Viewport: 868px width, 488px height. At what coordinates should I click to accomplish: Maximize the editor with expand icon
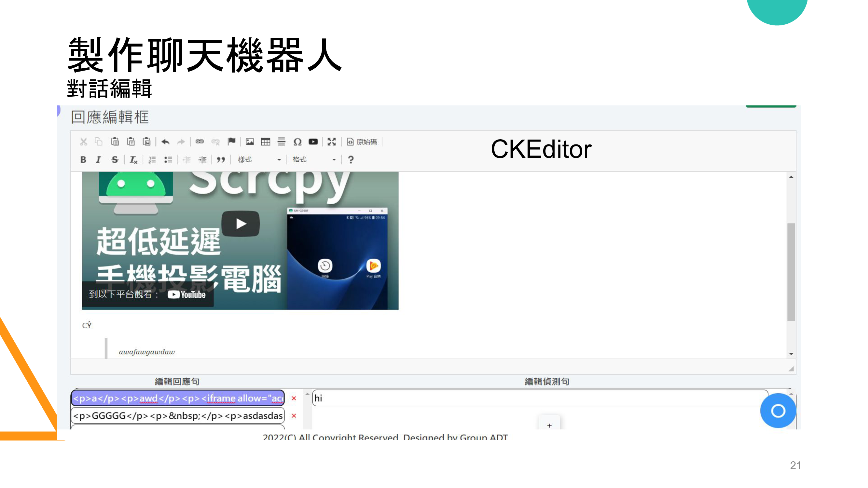point(332,142)
